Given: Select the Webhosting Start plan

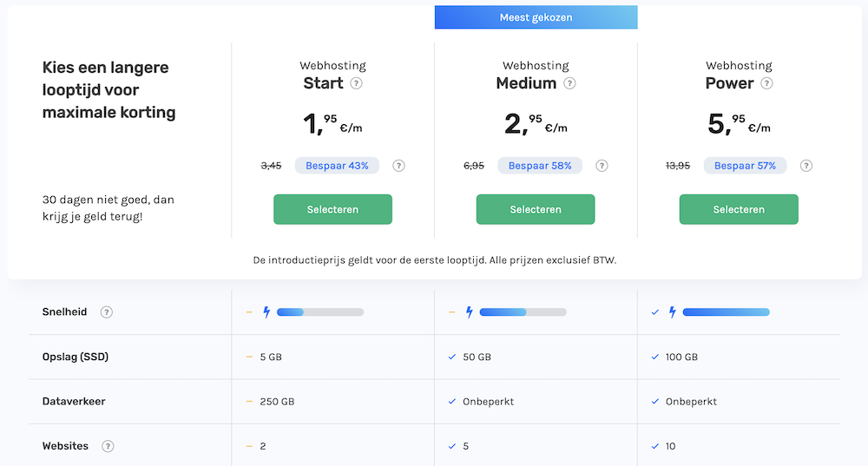Looking at the screenshot, I should tap(332, 209).
